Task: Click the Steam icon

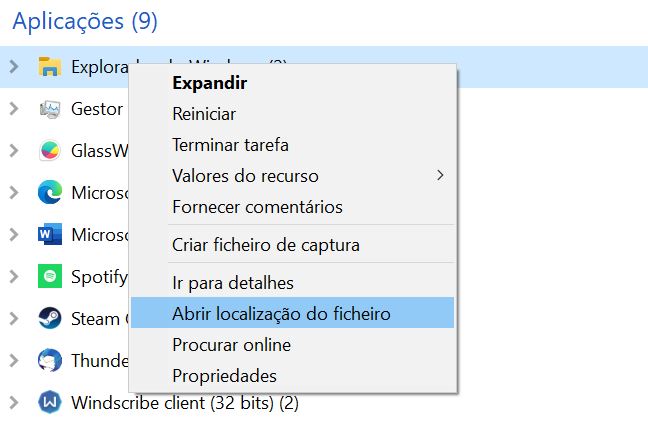Action: pos(50,318)
